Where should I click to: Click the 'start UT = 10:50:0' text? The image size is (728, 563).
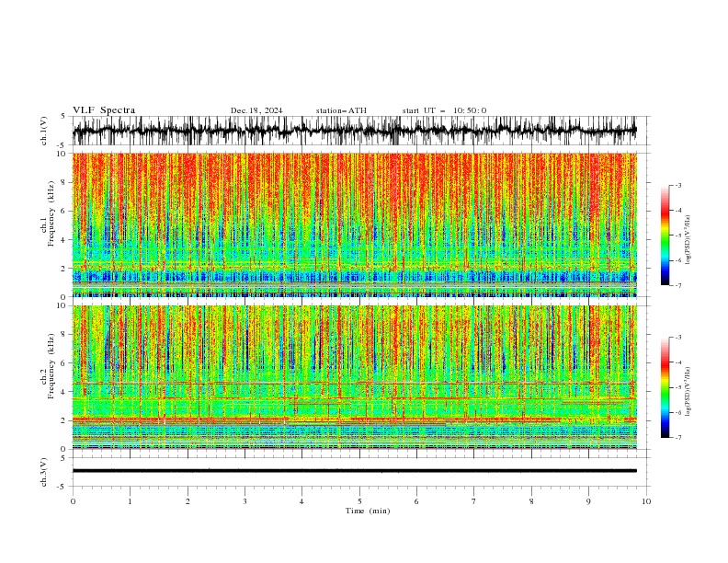tap(444, 110)
